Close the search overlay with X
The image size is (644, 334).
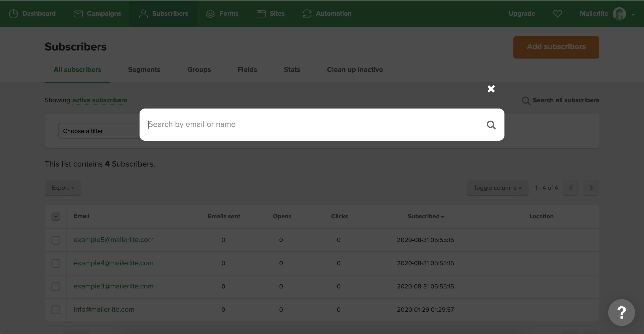491,89
